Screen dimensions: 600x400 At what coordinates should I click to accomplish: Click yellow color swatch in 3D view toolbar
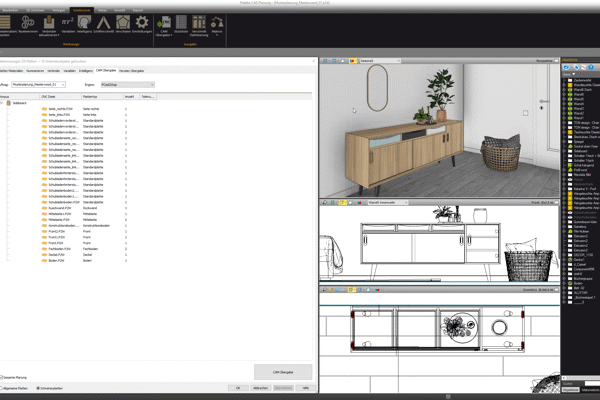point(353,61)
